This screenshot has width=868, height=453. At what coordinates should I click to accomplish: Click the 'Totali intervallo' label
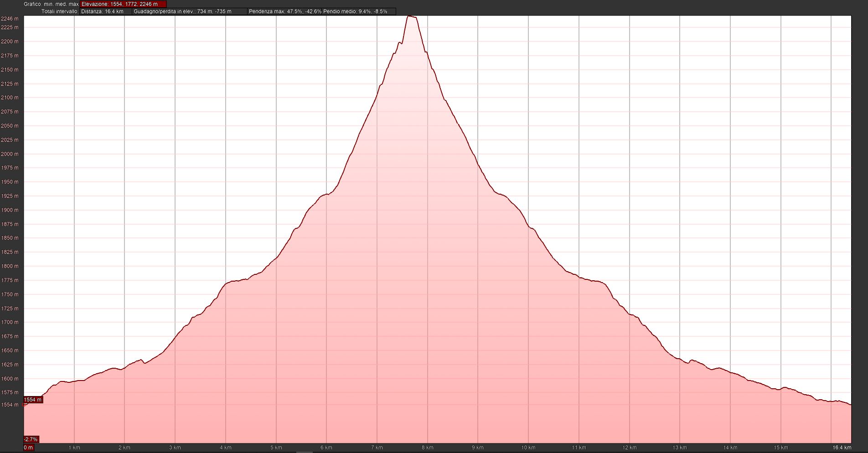pos(60,11)
